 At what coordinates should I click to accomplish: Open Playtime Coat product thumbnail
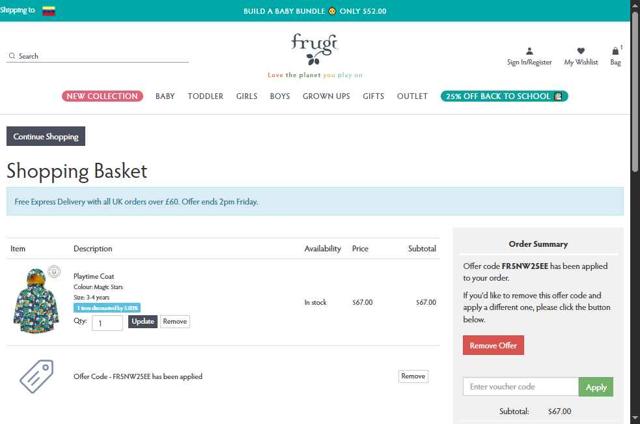pos(36,301)
